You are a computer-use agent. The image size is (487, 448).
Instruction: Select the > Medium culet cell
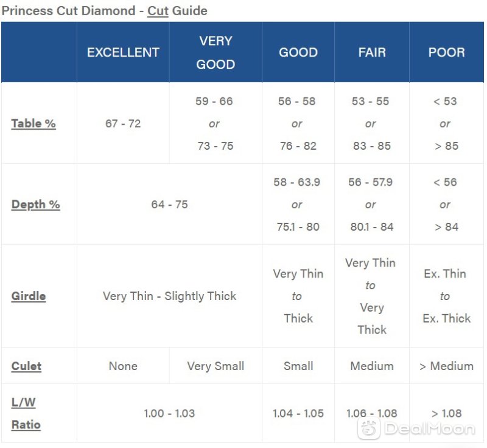(447, 366)
